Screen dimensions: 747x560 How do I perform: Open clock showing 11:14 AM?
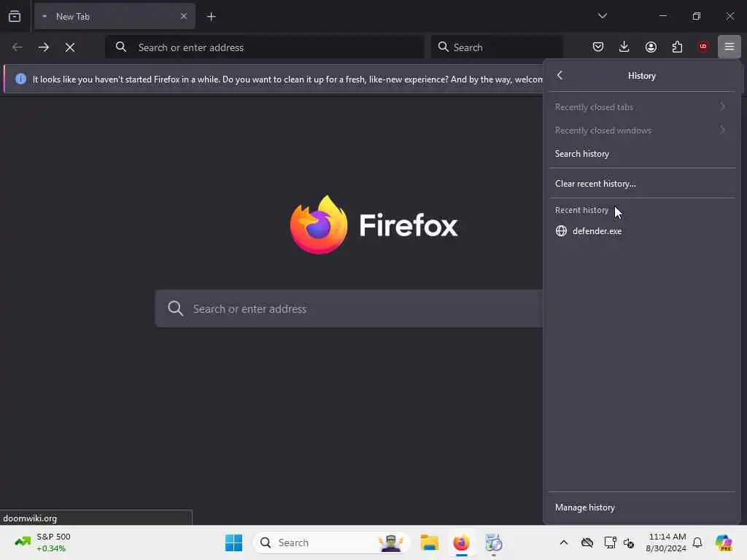666,542
